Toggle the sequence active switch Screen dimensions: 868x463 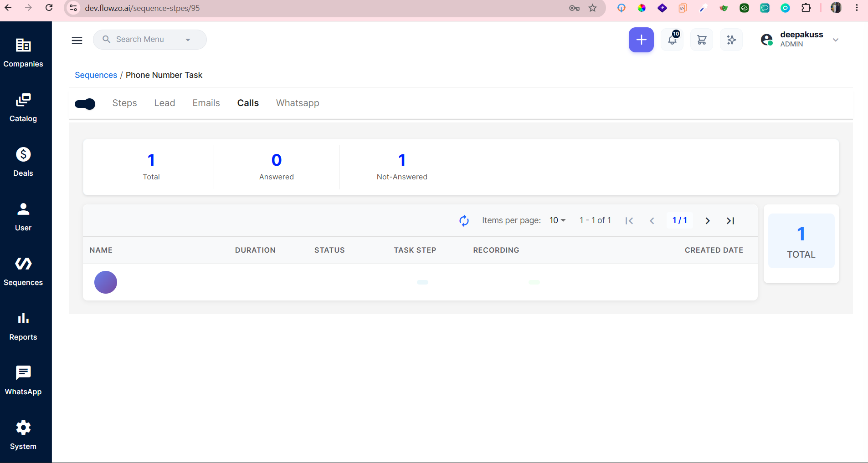(x=85, y=104)
